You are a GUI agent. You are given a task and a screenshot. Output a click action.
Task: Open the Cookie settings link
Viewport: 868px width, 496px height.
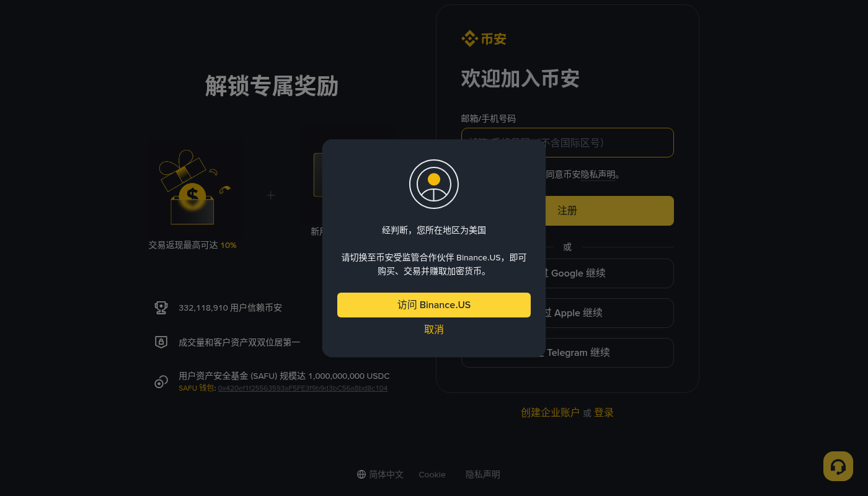[x=432, y=474]
